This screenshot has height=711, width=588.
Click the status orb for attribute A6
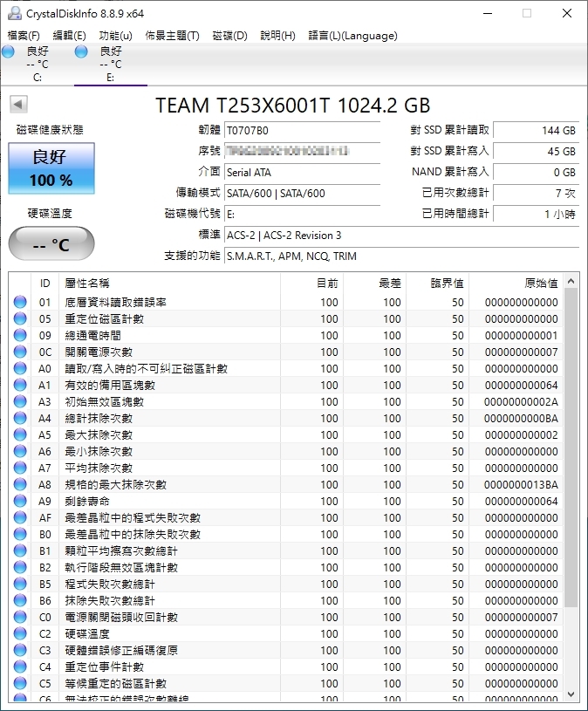[x=20, y=451]
